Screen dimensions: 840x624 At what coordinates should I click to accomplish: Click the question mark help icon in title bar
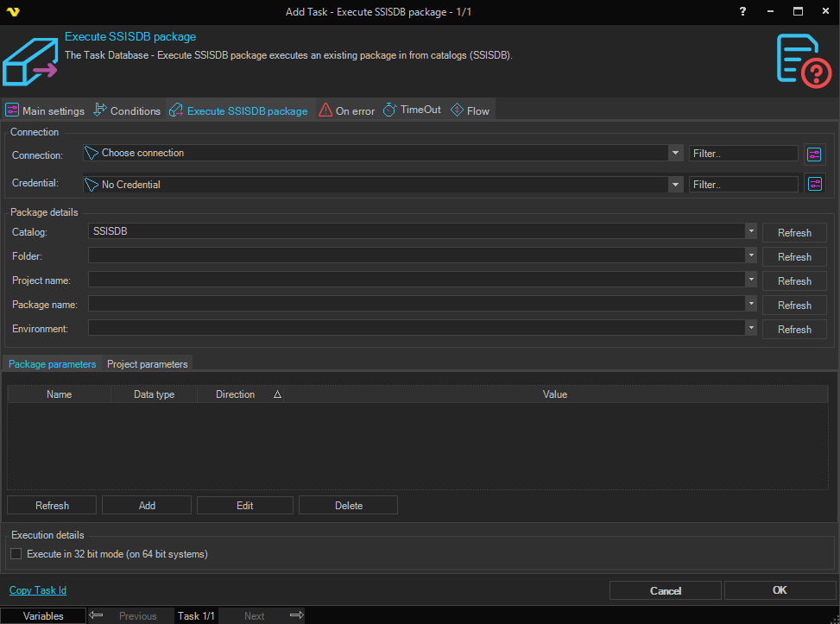[742, 11]
